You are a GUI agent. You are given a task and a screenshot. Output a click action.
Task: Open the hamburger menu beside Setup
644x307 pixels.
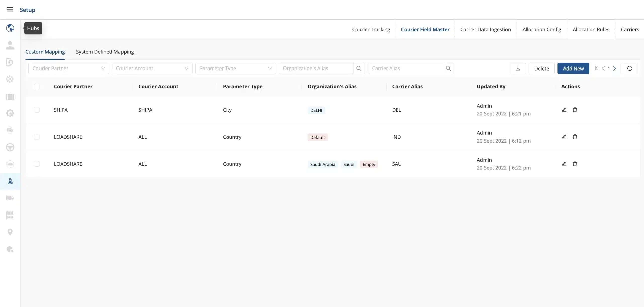10,9
